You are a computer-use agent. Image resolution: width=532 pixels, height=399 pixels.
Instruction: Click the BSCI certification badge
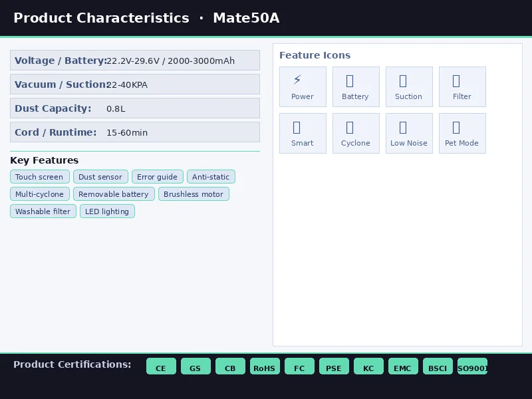click(438, 366)
